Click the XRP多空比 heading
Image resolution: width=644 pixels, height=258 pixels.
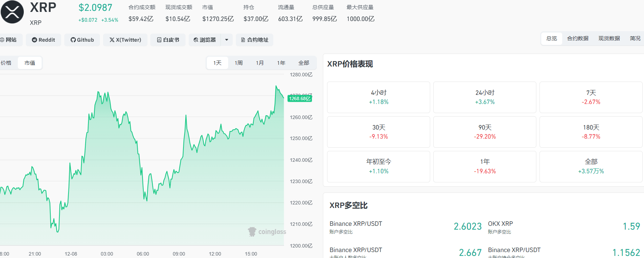(348, 205)
